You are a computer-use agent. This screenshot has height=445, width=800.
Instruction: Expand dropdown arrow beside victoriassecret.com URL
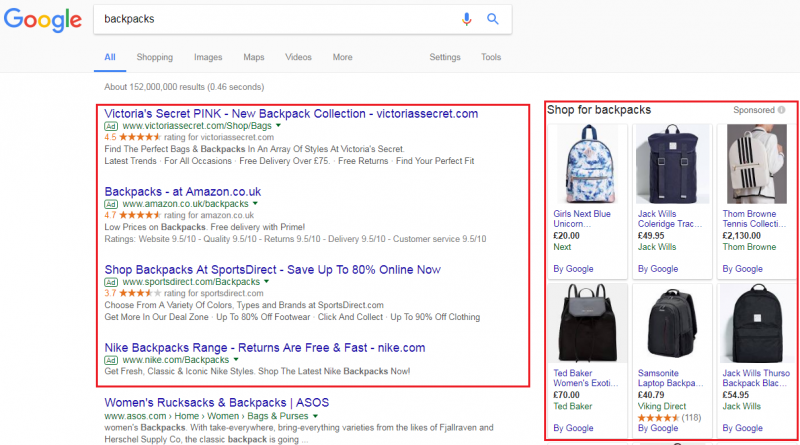click(279, 126)
